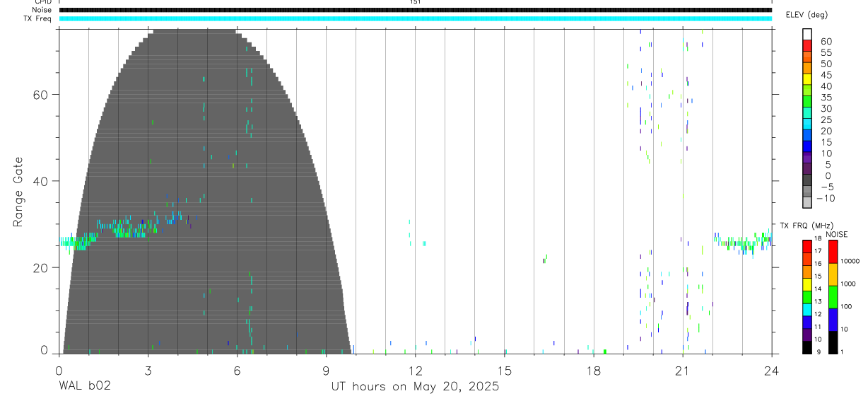Viewport: 868px width, 401px height.
Task: Click the '45' value on the ELEV scale
Action: [x=826, y=75]
